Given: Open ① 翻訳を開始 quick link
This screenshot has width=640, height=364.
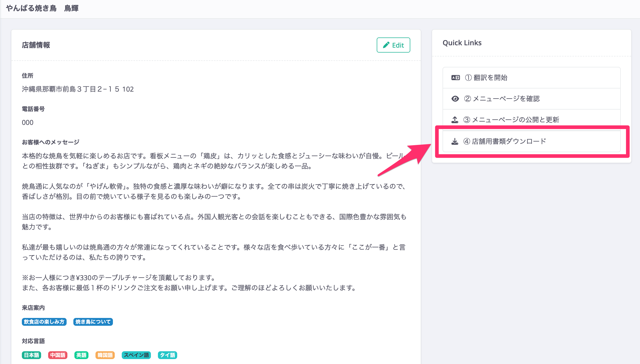Looking at the screenshot, I should (x=532, y=78).
